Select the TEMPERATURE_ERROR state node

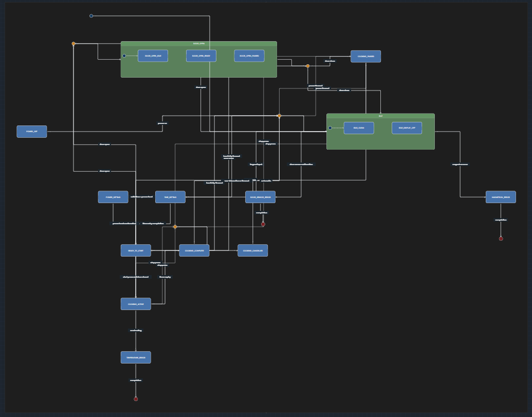[136, 358]
